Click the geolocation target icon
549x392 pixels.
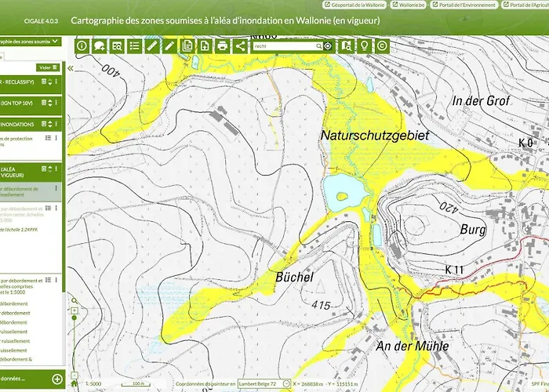click(328, 46)
